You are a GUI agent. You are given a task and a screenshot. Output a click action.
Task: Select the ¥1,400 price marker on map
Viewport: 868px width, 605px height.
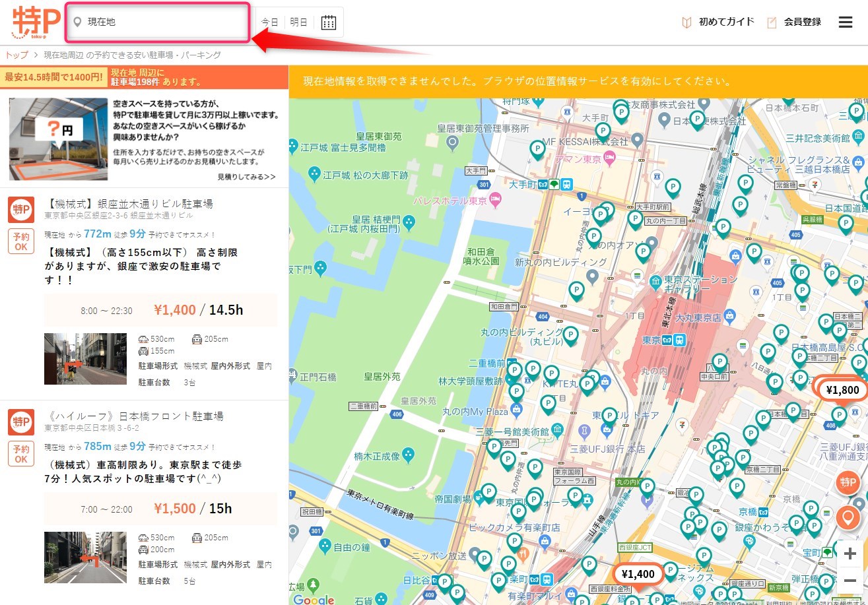pyautogui.click(x=638, y=574)
